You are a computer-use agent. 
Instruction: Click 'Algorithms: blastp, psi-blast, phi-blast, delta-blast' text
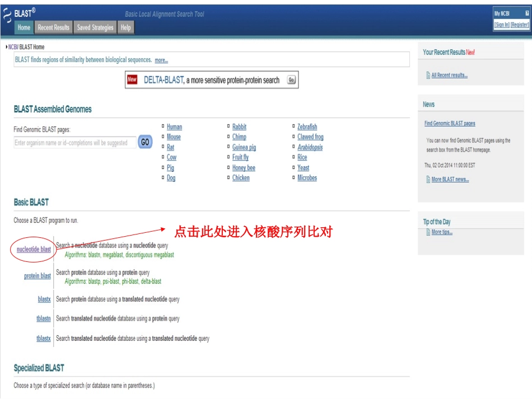tap(113, 281)
